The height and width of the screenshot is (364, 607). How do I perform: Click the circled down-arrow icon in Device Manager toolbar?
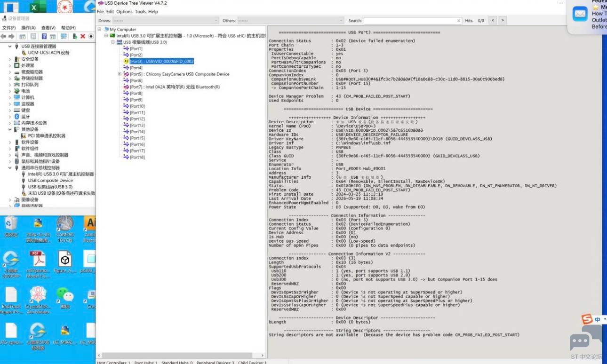click(91, 36)
